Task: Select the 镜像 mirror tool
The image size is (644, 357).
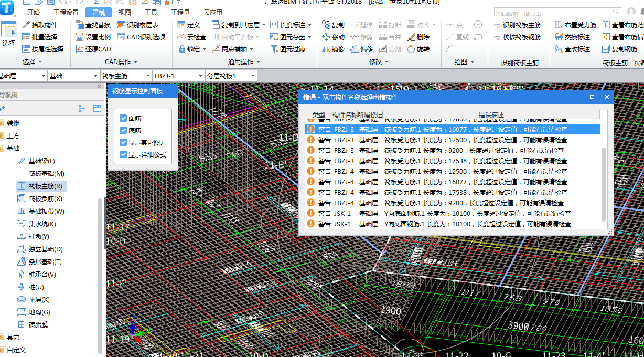Action: click(x=333, y=49)
